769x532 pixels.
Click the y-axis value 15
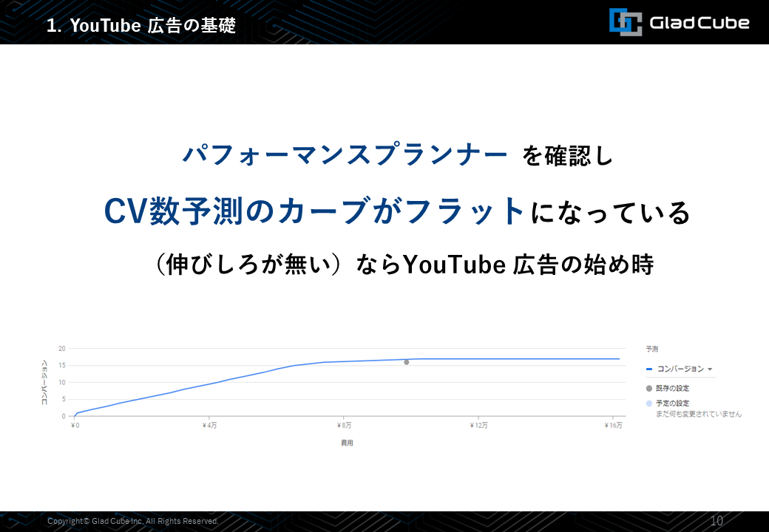click(x=62, y=366)
